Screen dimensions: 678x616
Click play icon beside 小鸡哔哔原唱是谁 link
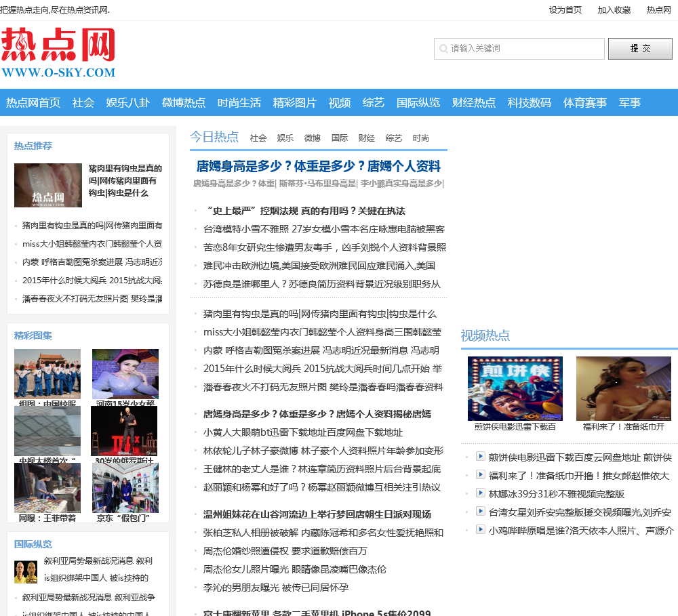pyautogui.click(x=480, y=529)
